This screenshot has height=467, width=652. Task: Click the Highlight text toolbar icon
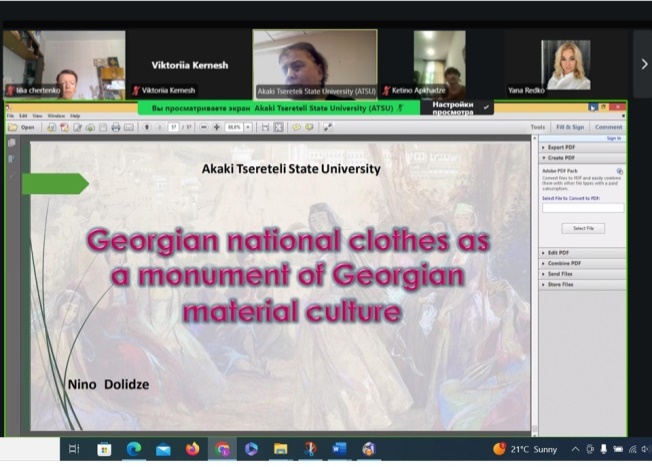(x=309, y=127)
